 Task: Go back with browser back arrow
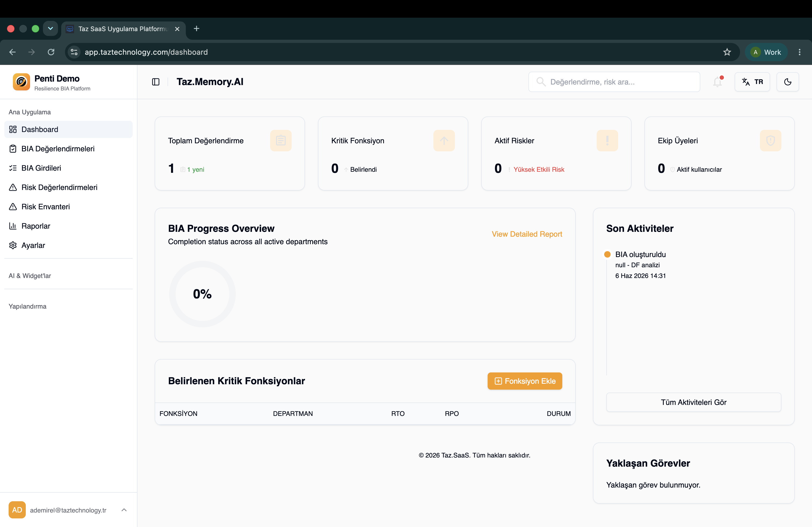pyautogui.click(x=13, y=52)
